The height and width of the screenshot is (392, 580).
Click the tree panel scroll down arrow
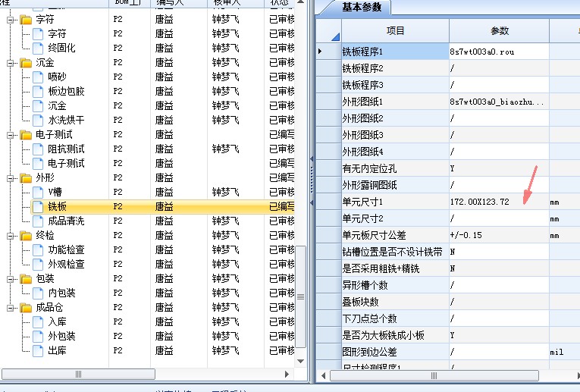pos(301,362)
